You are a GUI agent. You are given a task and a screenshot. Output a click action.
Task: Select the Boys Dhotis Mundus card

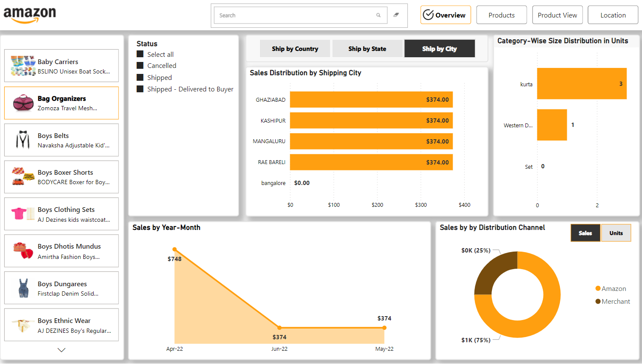(62, 251)
